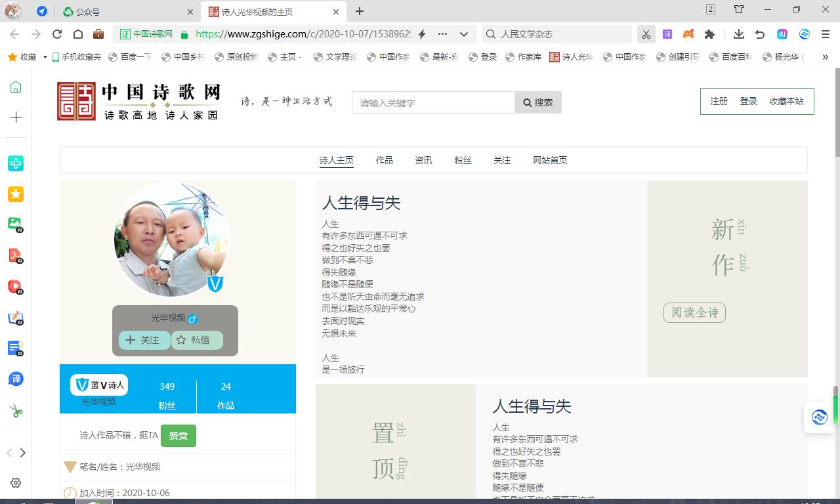Click the scissors screenshot icon in toolbar
The height and width of the screenshot is (504, 840).
(x=646, y=34)
